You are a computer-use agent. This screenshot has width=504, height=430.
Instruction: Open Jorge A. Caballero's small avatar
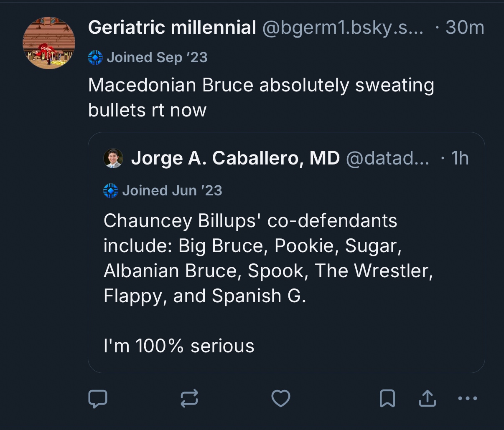tap(113, 158)
